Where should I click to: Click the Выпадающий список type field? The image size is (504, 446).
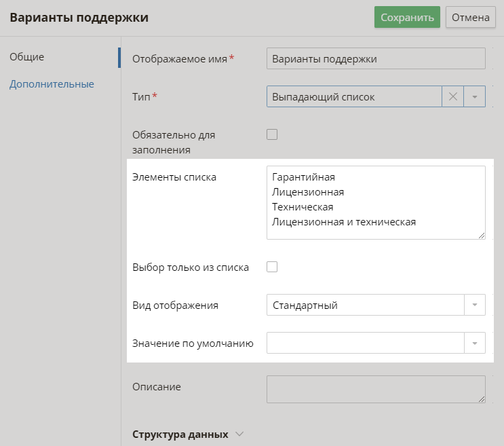354,96
